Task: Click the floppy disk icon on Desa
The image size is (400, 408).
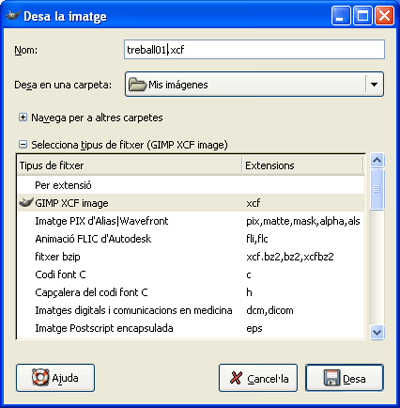Action: point(332,378)
